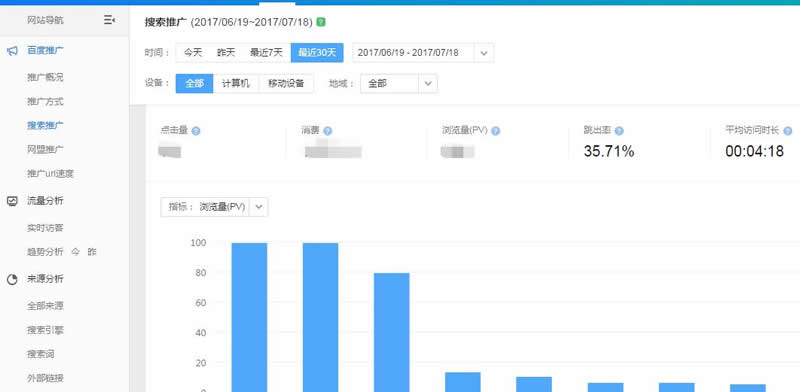Image resolution: width=800 pixels, height=392 pixels.
Task: Switch device filter to 移动设备
Action: [x=286, y=84]
